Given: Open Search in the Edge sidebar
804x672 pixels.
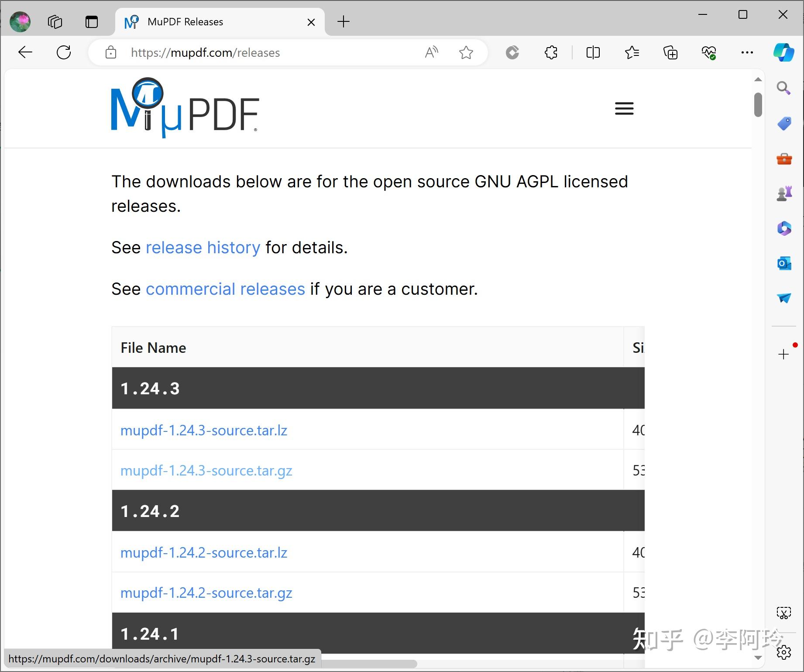Looking at the screenshot, I should (784, 88).
